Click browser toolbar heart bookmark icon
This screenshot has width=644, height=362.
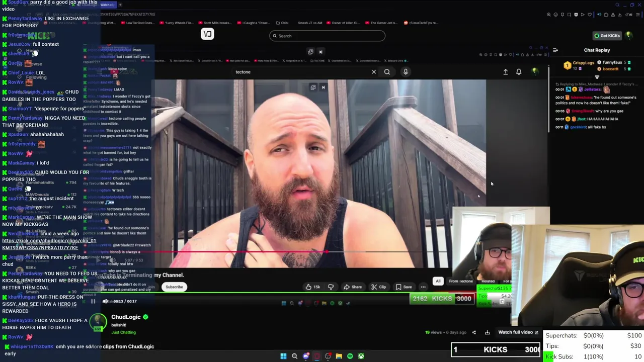pos(591,15)
